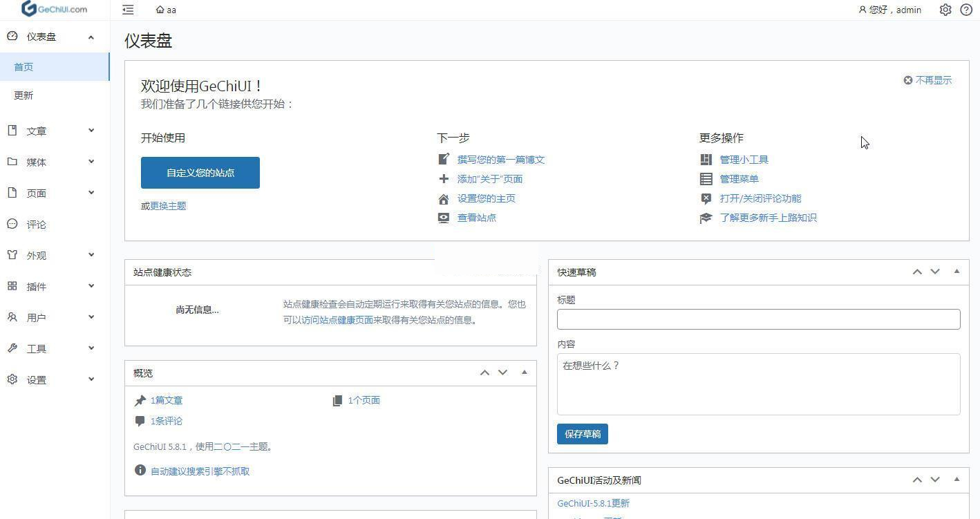980x519 pixels.
Task: Dismiss welcome panel via 不再显示
Action: click(927, 80)
